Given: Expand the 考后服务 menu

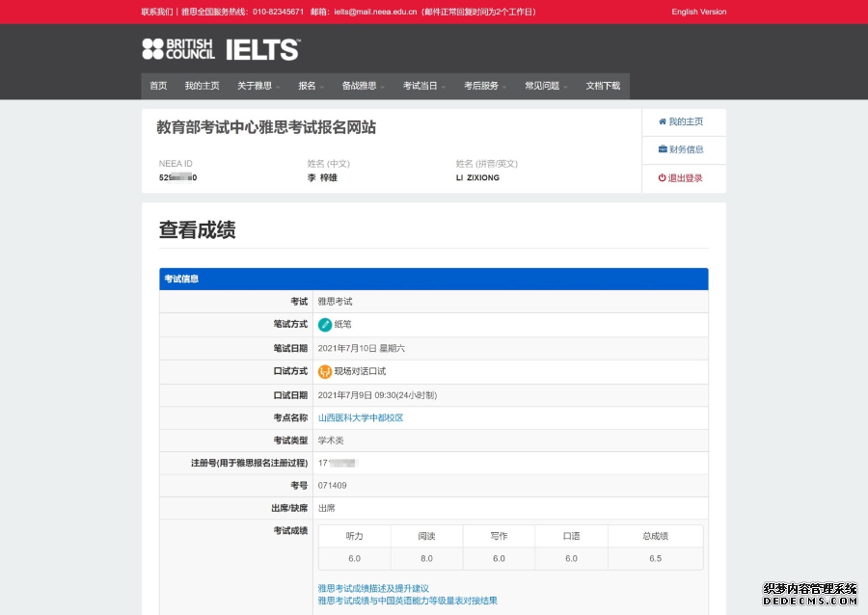Looking at the screenshot, I should [x=485, y=86].
